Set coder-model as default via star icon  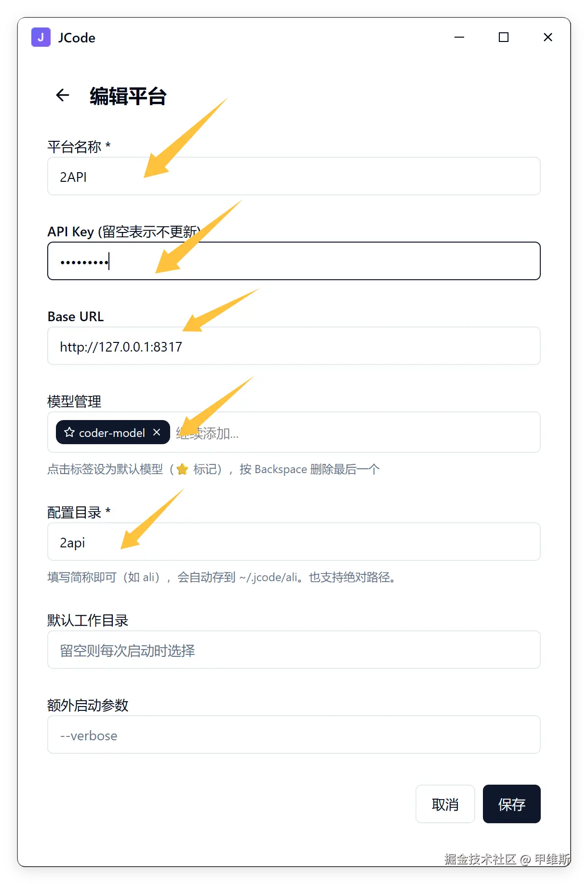click(69, 432)
